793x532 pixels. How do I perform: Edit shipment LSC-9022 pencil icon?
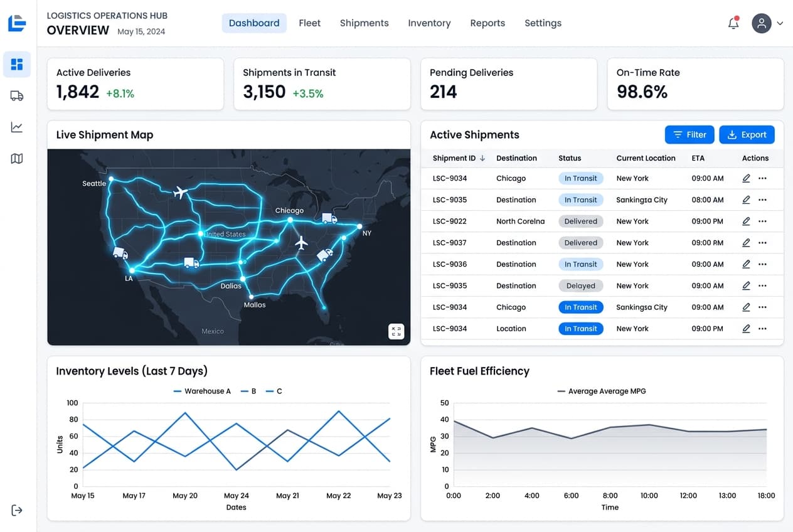coord(746,221)
